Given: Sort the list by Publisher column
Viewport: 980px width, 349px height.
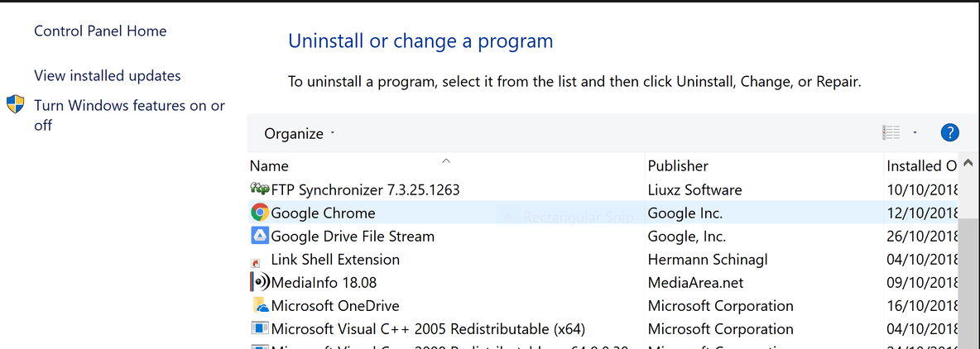Looking at the screenshot, I should (678, 165).
